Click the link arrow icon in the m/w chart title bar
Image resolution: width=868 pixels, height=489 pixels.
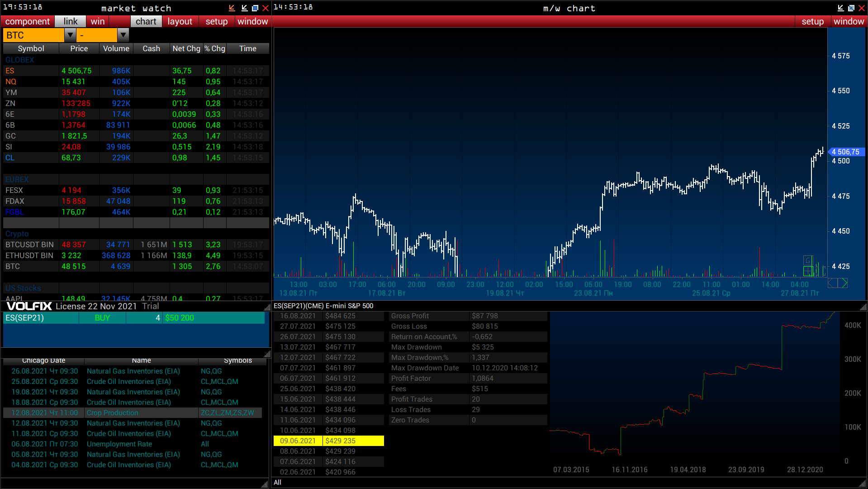(x=840, y=8)
